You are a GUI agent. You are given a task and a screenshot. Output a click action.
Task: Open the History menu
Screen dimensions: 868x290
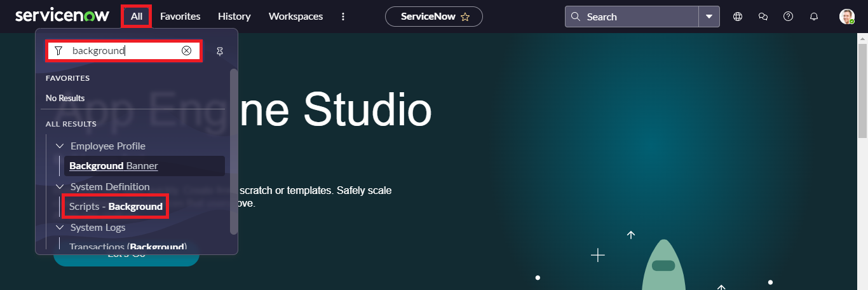tap(234, 17)
